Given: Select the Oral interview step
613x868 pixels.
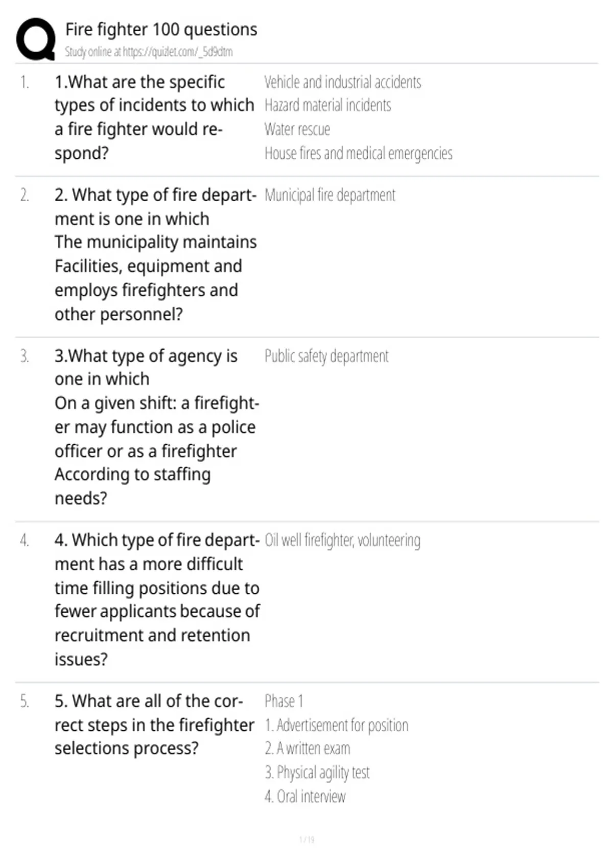Looking at the screenshot, I should [x=305, y=797].
